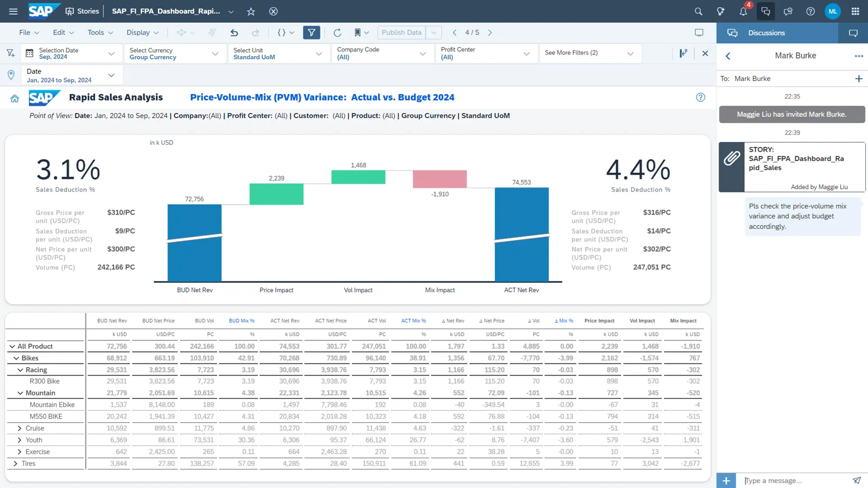Click the green Price Impact bar

276,194
